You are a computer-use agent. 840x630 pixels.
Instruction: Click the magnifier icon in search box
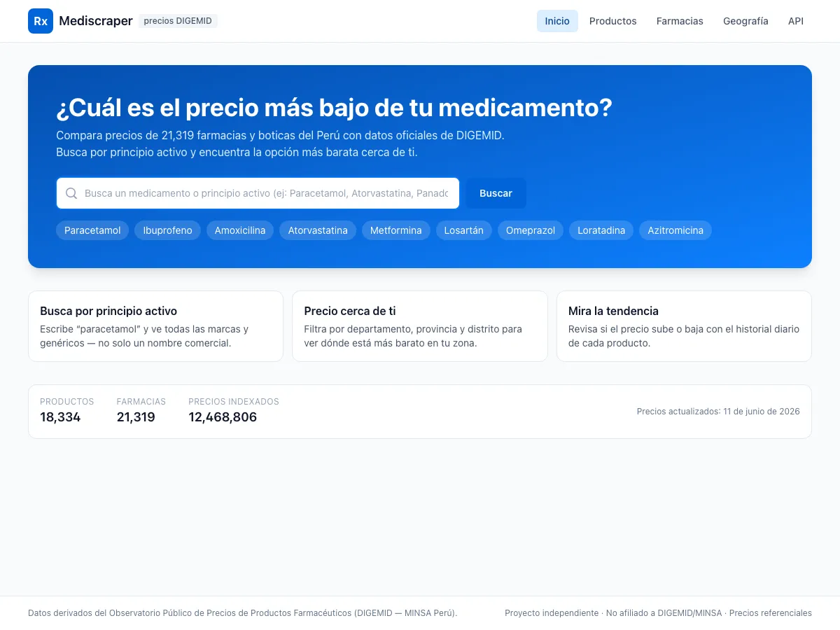point(71,193)
